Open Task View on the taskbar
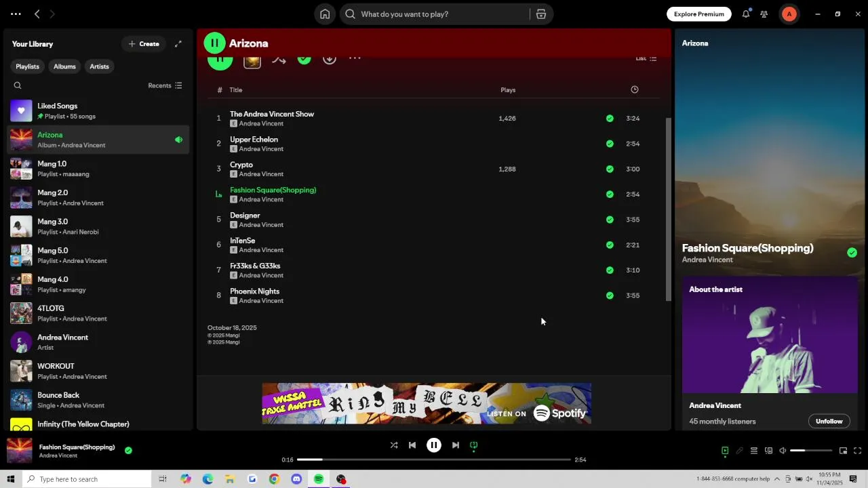Viewport: 868px width, 488px height. pos(163,479)
